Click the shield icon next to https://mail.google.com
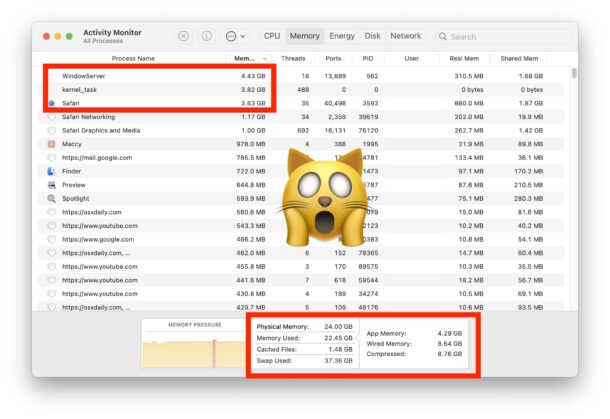This screenshot has width=610, height=419. (x=52, y=157)
